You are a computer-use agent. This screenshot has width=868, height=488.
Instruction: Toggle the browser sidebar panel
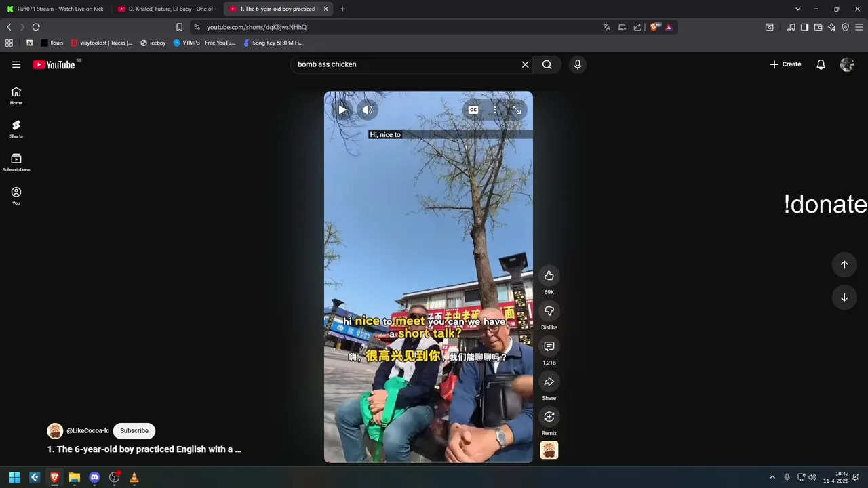coord(804,27)
